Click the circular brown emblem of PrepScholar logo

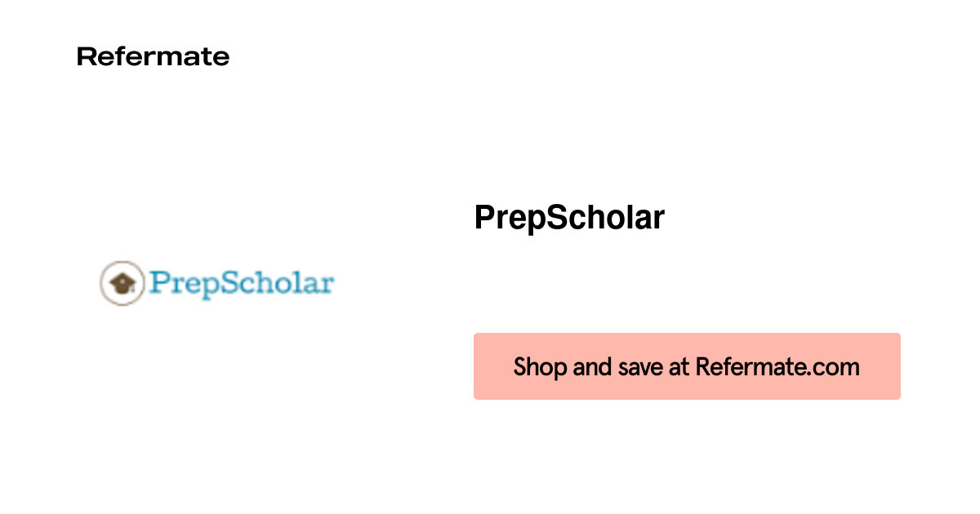coord(121,283)
